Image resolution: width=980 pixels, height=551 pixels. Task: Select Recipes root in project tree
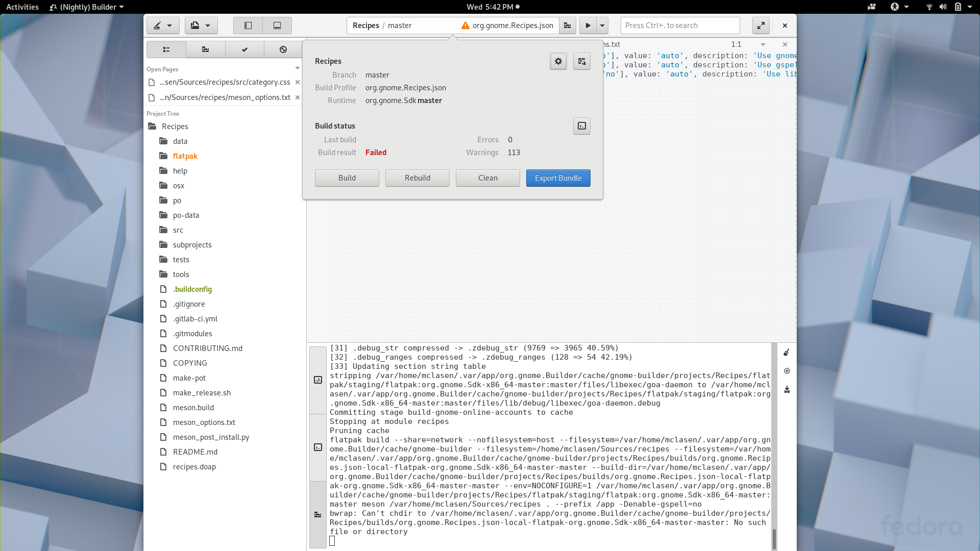point(175,127)
